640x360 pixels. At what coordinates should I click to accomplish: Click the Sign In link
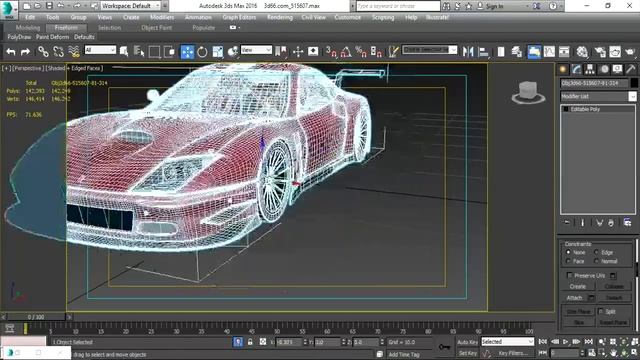click(x=494, y=6)
